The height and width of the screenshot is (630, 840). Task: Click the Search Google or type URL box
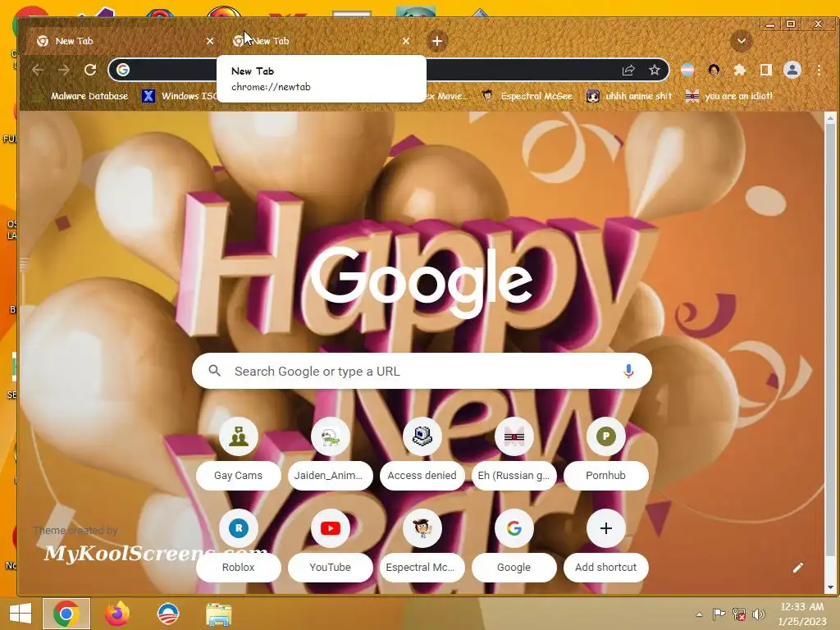click(422, 371)
